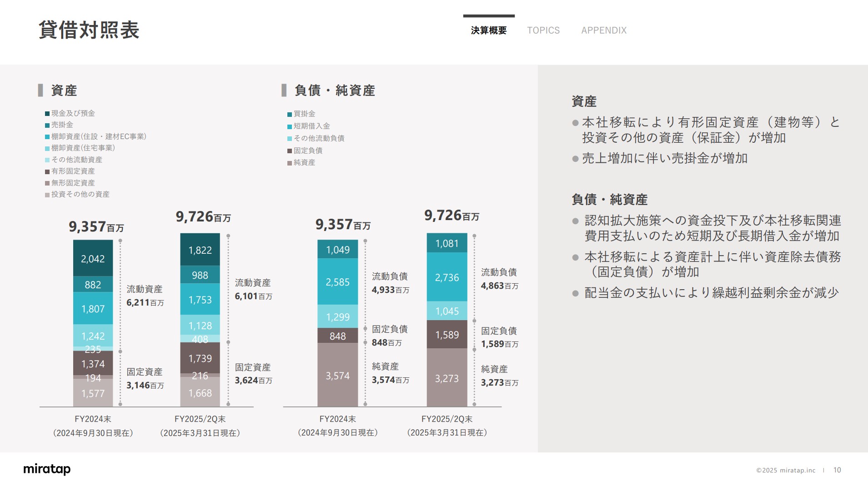Screen dimensions: 868x487
Task: Switch to the TOPICS tab
Action: [x=543, y=30]
